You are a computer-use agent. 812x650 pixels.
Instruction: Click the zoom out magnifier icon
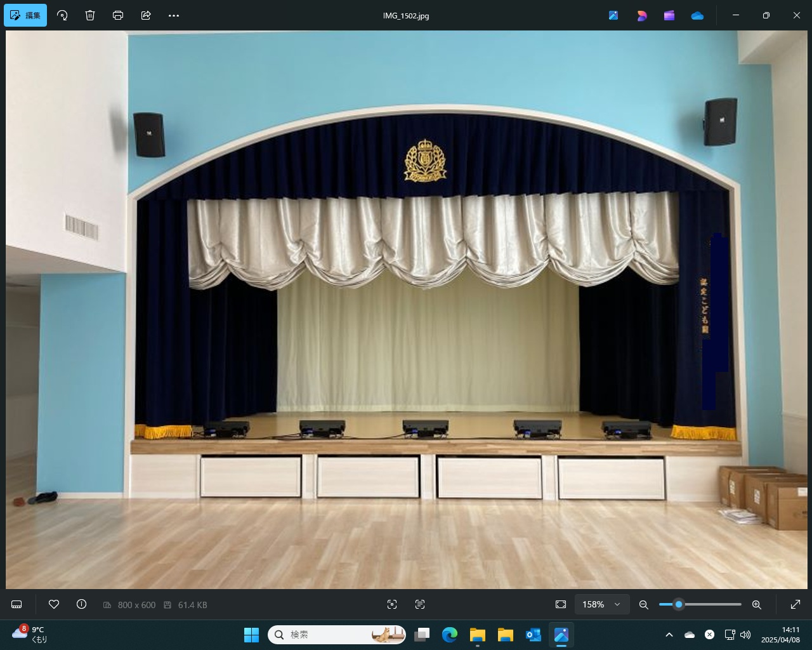point(643,605)
